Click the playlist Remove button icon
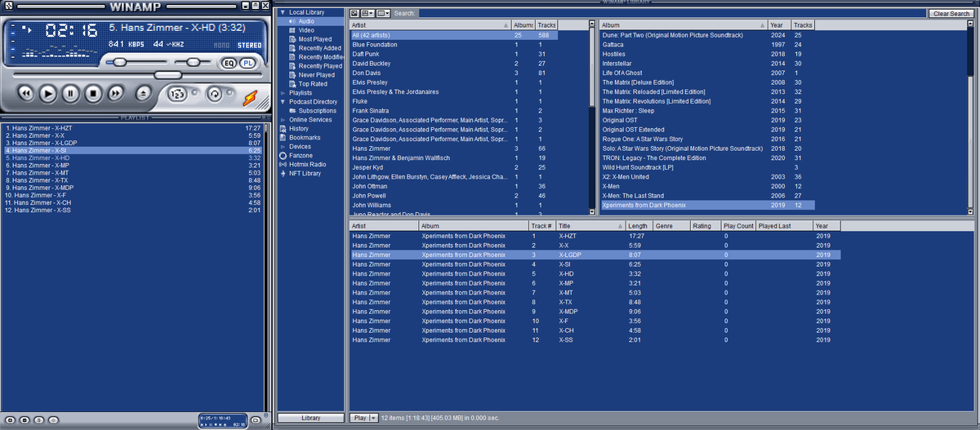This screenshot has width=980, height=430. [x=24, y=419]
